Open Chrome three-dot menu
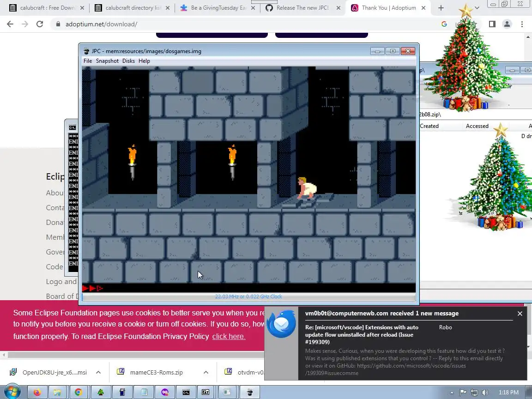The image size is (532, 399). coord(522,24)
